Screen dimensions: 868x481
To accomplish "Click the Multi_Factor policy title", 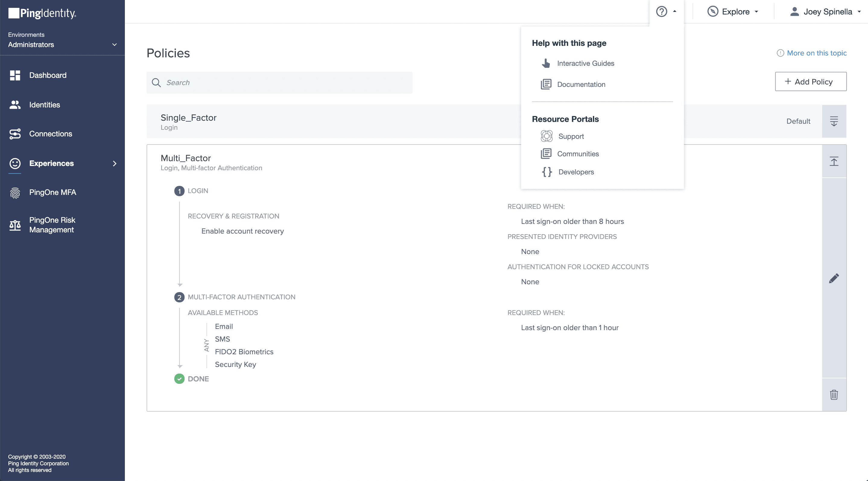I will pyautogui.click(x=186, y=158).
